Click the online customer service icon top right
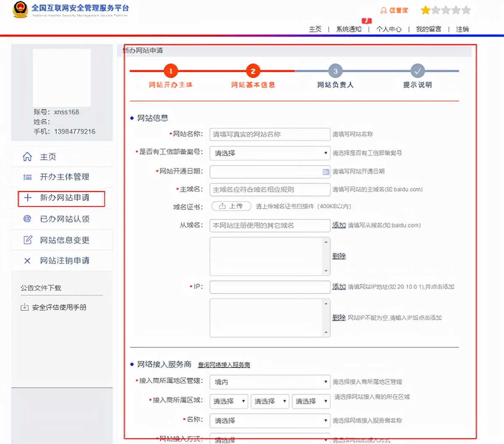The height and width of the screenshot is (444, 504). tap(383, 10)
